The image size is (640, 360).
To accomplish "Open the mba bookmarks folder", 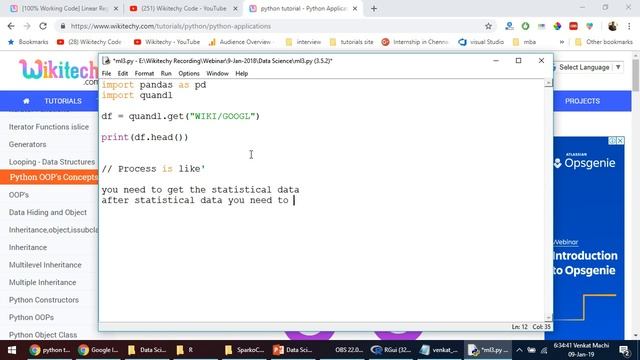I will click(x=524, y=42).
